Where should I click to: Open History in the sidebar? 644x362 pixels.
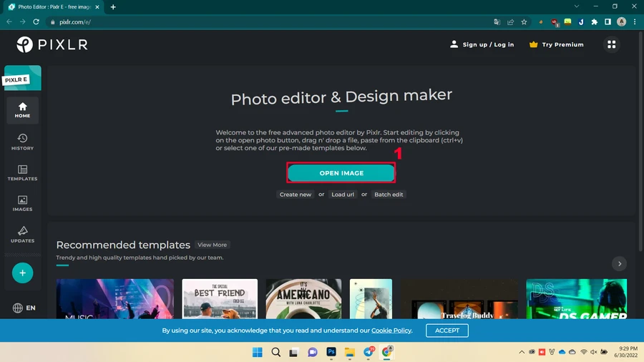(x=23, y=142)
